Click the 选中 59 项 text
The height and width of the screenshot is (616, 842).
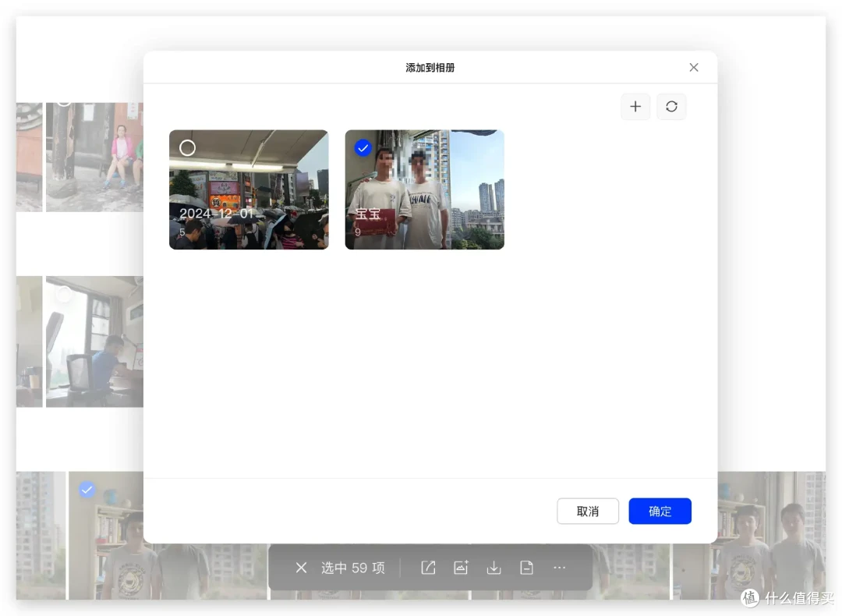(x=353, y=568)
